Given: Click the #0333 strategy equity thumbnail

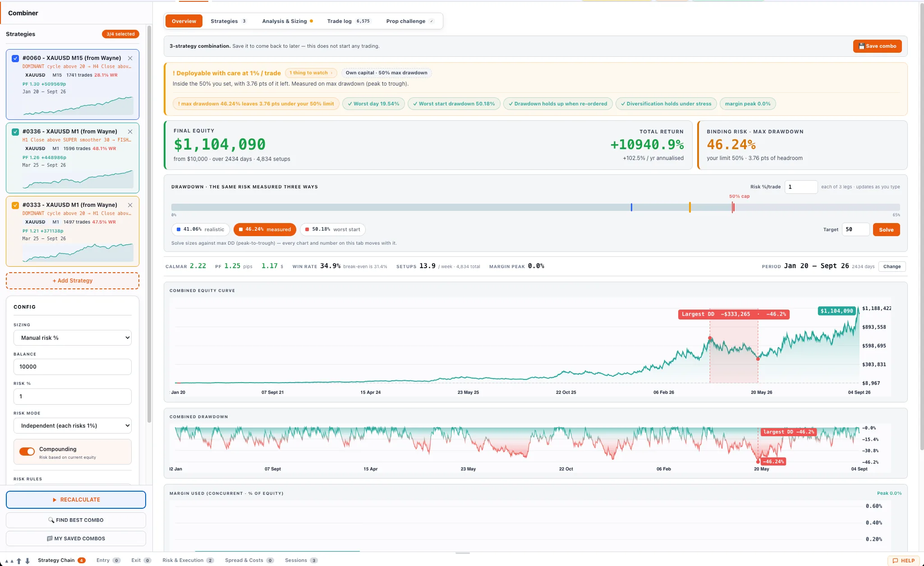Looking at the screenshot, I should pyautogui.click(x=78, y=253).
